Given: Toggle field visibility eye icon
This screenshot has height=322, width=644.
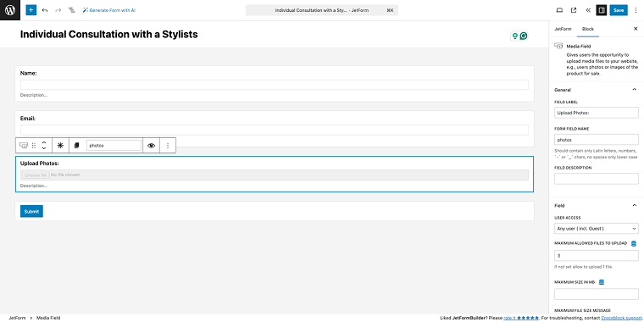Looking at the screenshot, I should click(151, 146).
